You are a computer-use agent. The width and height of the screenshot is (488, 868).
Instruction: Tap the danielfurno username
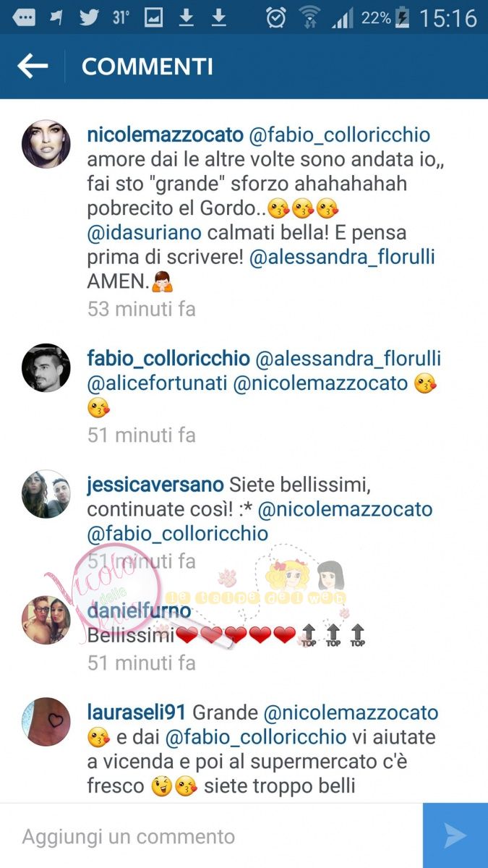point(139,611)
